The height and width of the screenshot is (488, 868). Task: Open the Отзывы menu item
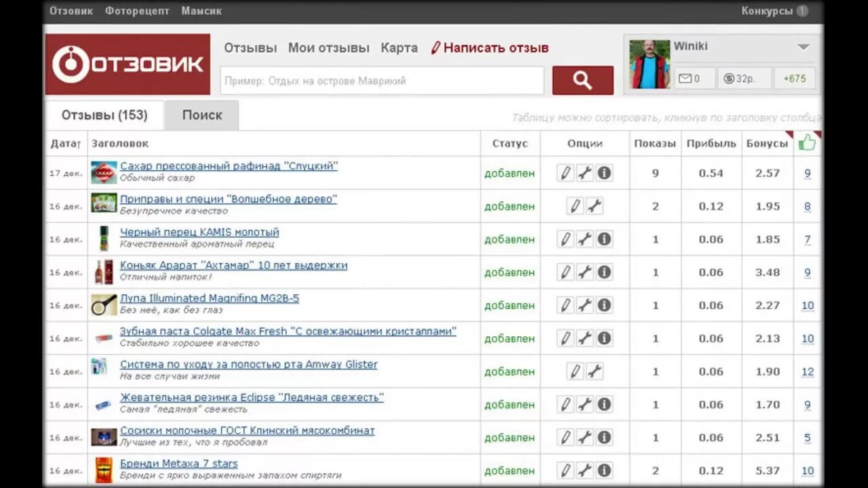coord(251,48)
